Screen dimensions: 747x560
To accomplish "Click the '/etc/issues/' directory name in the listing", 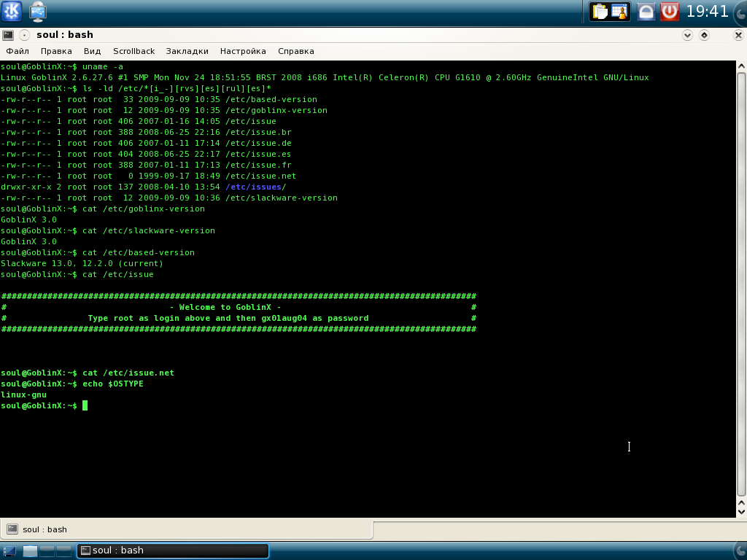I will coord(256,187).
